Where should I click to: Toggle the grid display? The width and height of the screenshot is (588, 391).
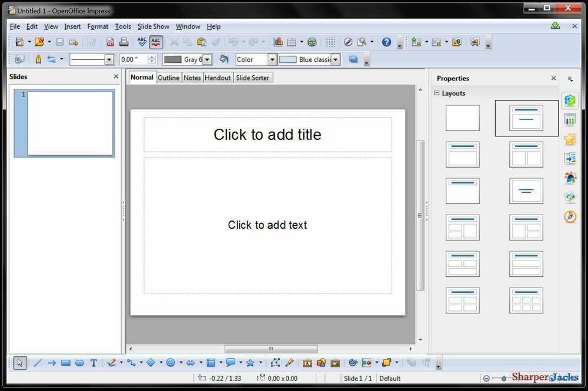pyautogui.click(x=330, y=42)
